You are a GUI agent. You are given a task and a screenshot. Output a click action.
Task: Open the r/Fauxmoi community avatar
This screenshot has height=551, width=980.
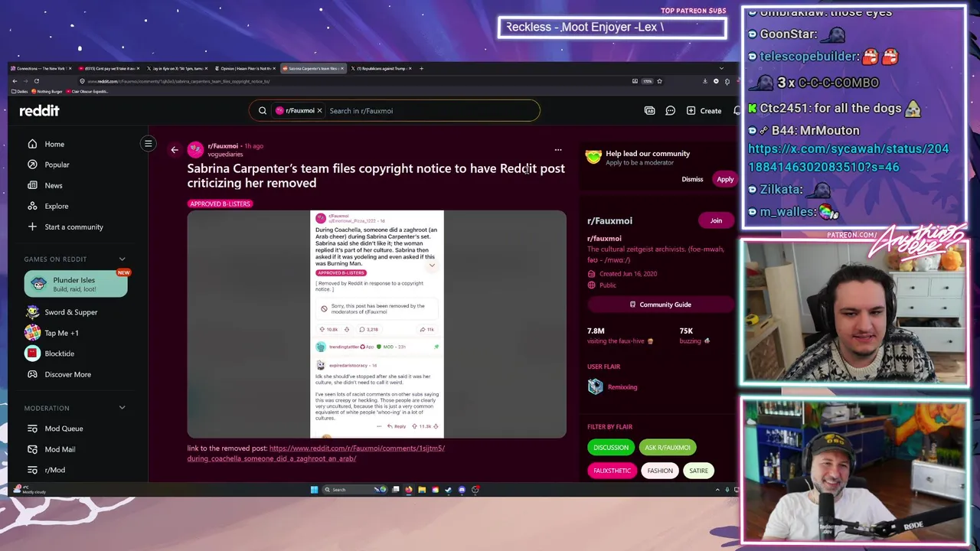point(195,149)
